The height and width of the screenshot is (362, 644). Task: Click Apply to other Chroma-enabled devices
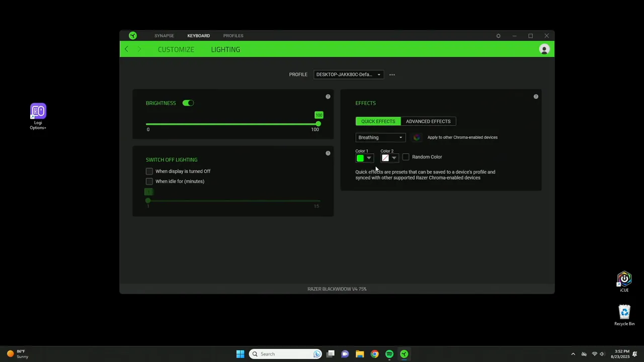click(x=462, y=137)
